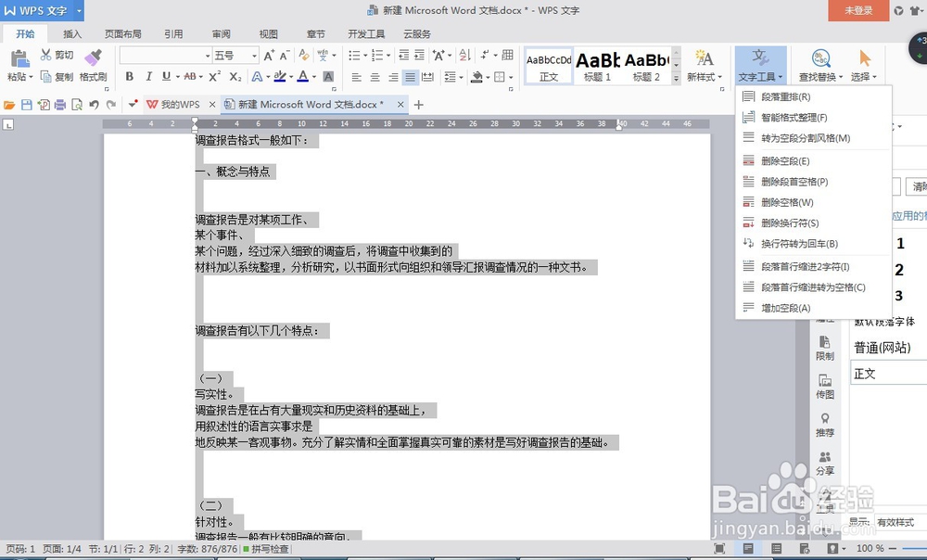Center align text

tap(375, 77)
